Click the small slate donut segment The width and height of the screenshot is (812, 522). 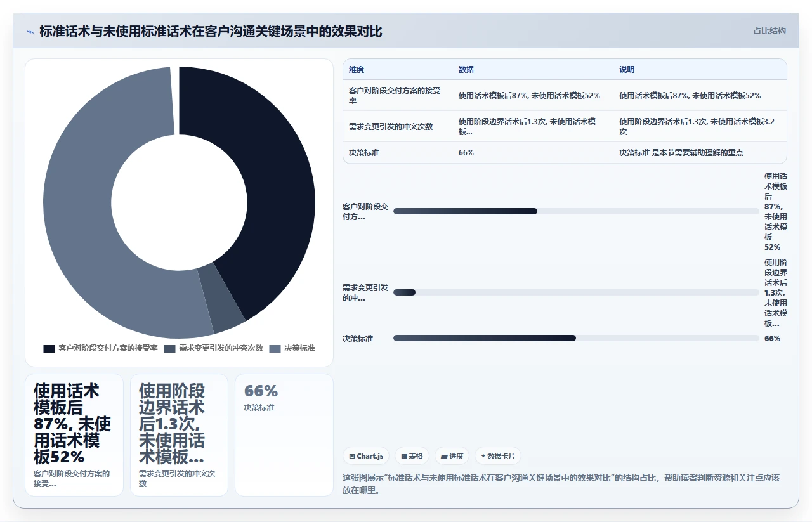coord(222,298)
